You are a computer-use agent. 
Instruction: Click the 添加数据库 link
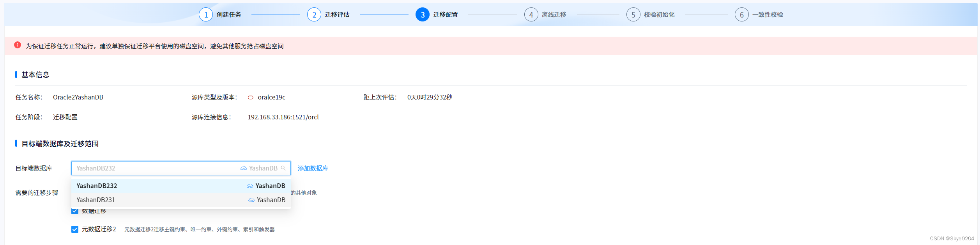click(x=313, y=168)
